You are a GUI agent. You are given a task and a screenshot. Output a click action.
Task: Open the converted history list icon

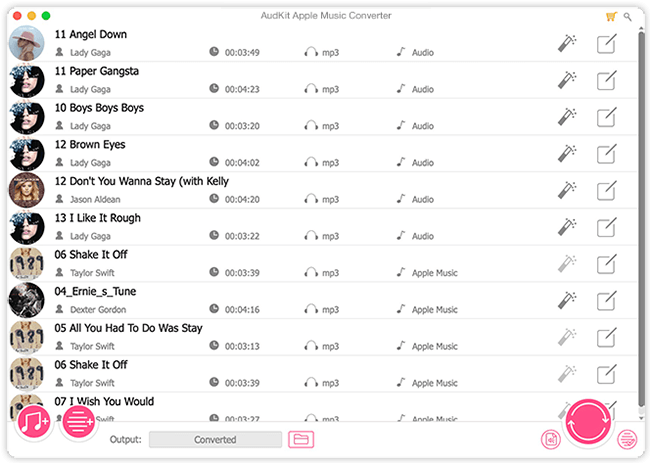[x=627, y=439]
